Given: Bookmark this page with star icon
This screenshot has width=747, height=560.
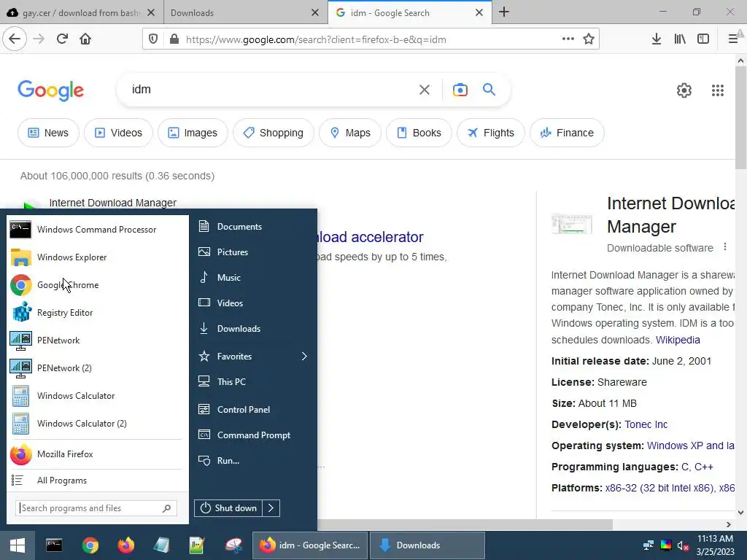Looking at the screenshot, I should coord(589,39).
